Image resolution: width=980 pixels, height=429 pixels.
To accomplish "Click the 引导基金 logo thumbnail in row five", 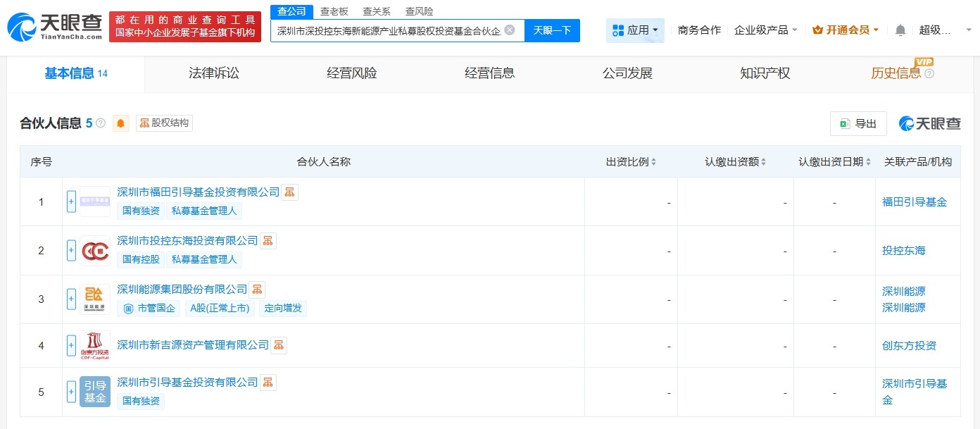I will click(x=94, y=392).
